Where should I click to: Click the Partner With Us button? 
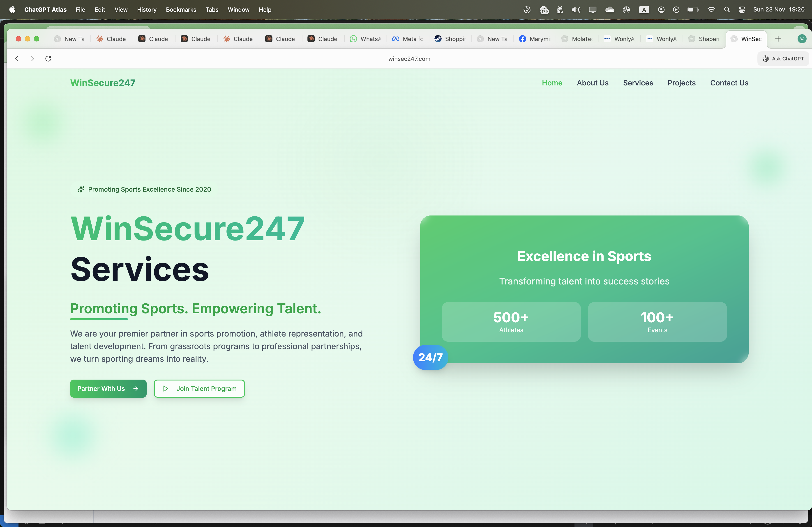pyautogui.click(x=108, y=388)
